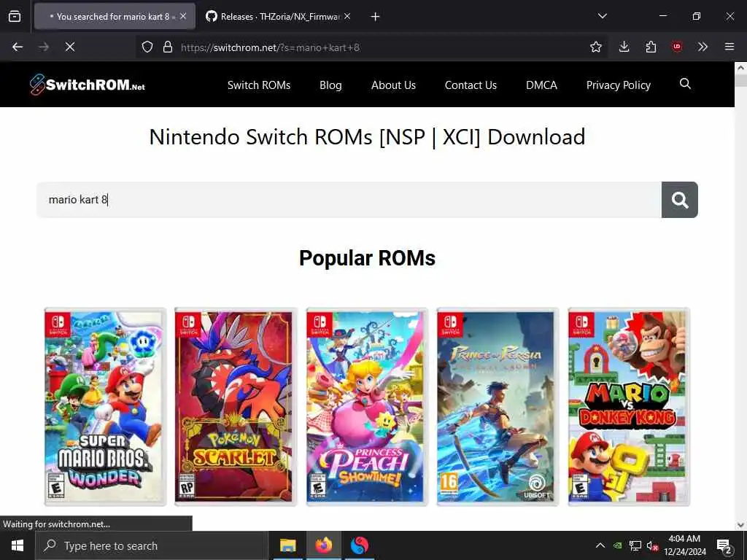Click the page scrollbar down arrow
747x560 pixels.
tap(741, 525)
